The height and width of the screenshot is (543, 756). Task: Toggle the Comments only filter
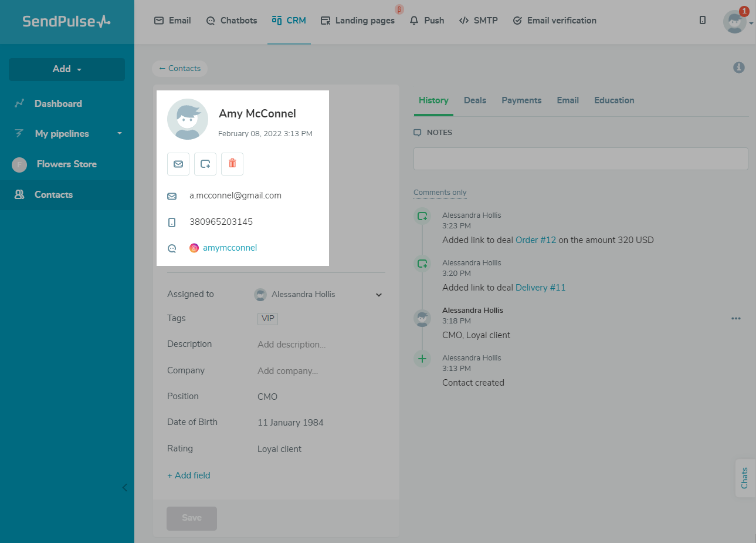coord(440,193)
